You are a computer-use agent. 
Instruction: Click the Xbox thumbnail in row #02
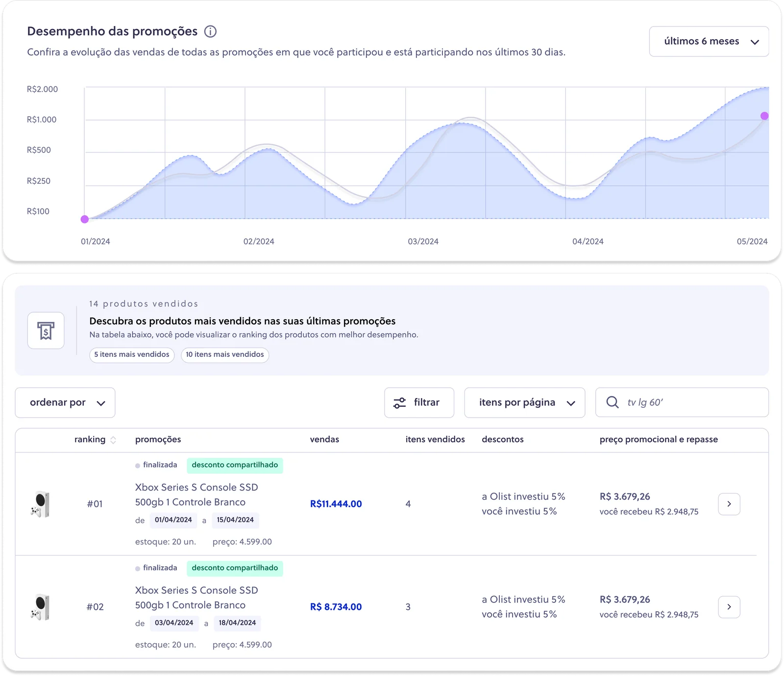40,607
